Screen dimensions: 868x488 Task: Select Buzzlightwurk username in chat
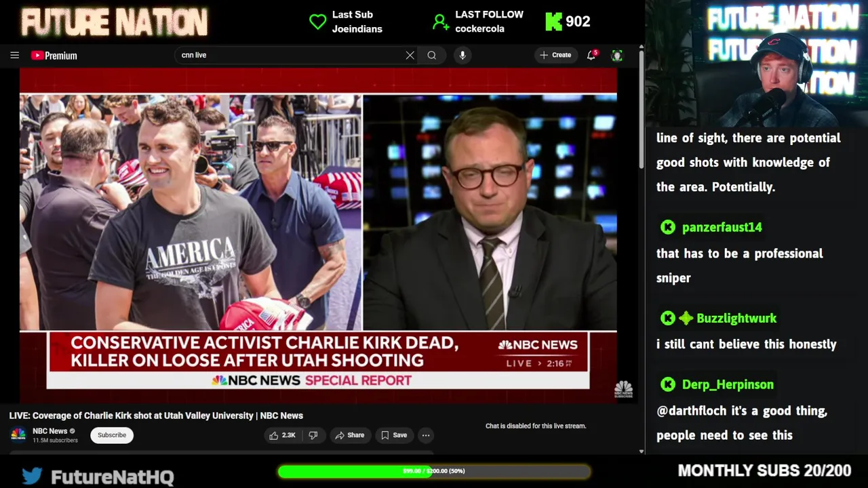click(x=736, y=318)
